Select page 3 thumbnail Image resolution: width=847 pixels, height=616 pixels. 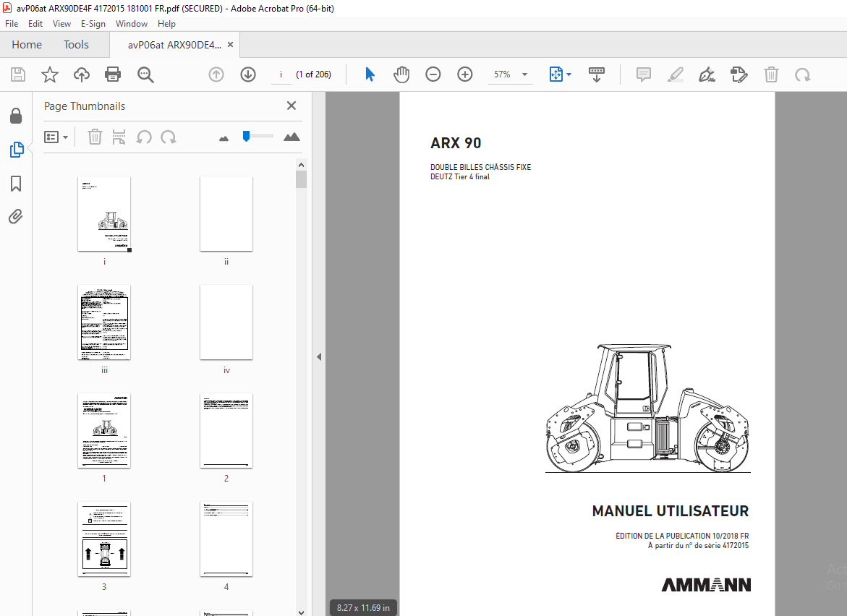click(x=104, y=539)
